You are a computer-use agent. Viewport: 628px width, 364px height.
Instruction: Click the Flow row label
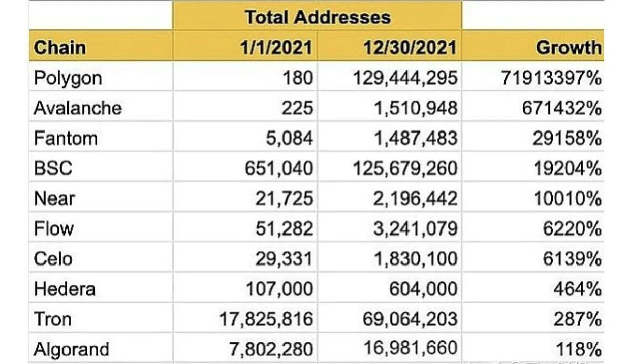(54, 228)
